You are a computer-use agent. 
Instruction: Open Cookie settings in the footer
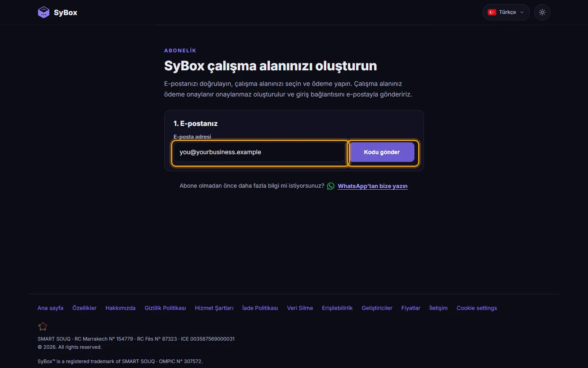pos(477,308)
